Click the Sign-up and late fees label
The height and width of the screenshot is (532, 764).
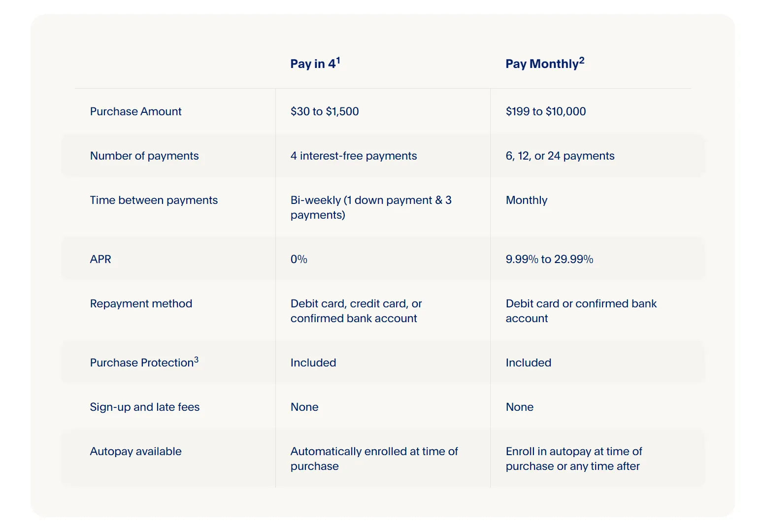(x=145, y=407)
